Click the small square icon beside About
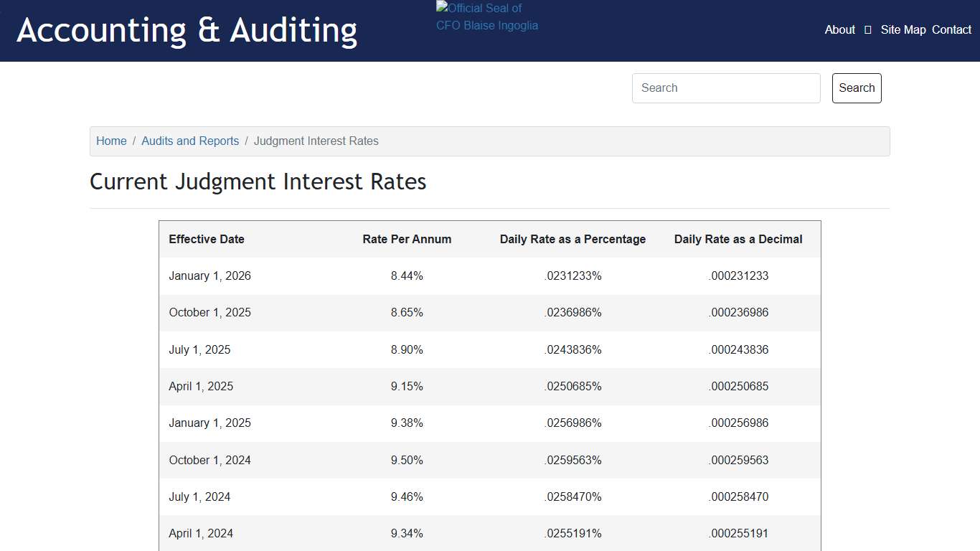This screenshot has height=551, width=980. 867,30
